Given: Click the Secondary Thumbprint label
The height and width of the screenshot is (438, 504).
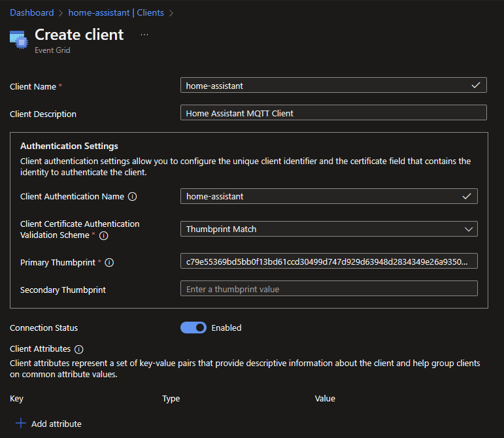Looking at the screenshot, I should [63, 290].
